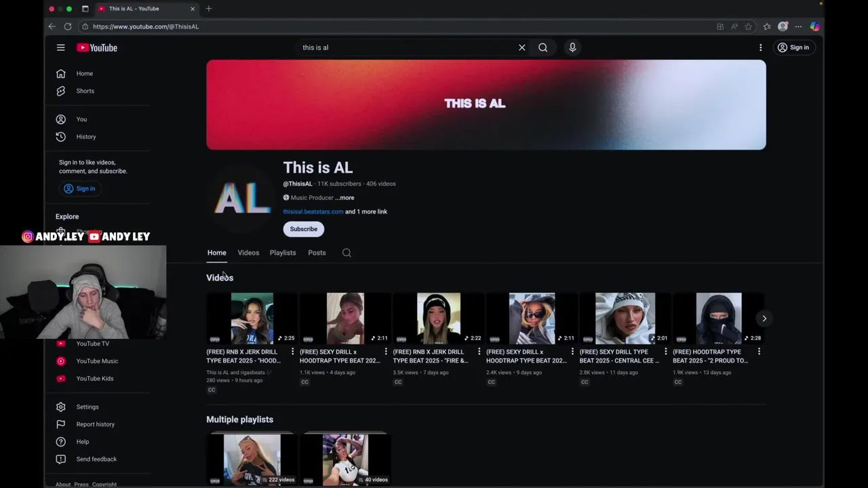This screenshot has height=488, width=868.
Task: Click the channel avatar AL logo
Action: tap(243, 198)
